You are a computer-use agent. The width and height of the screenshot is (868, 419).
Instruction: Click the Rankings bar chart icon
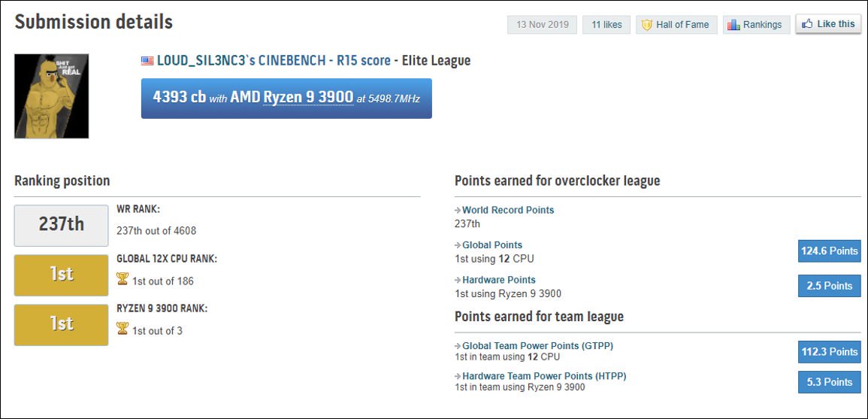click(734, 24)
